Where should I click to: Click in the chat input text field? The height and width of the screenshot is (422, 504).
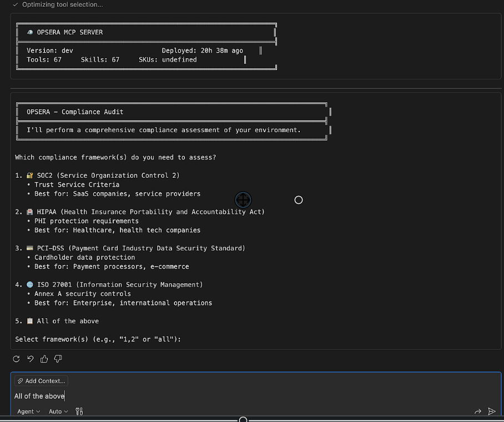[x=250, y=396]
